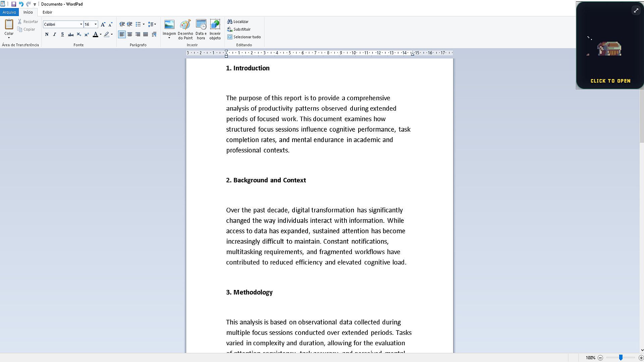644x362 pixels.
Task: Switch to the Exibir tab
Action: tap(47, 12)
